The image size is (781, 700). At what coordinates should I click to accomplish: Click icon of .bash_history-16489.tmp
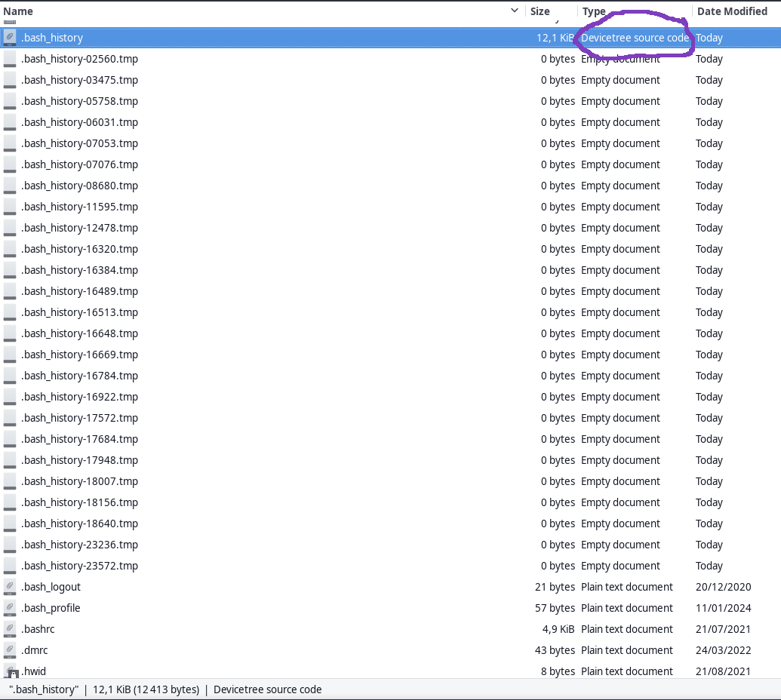(10, 291)
